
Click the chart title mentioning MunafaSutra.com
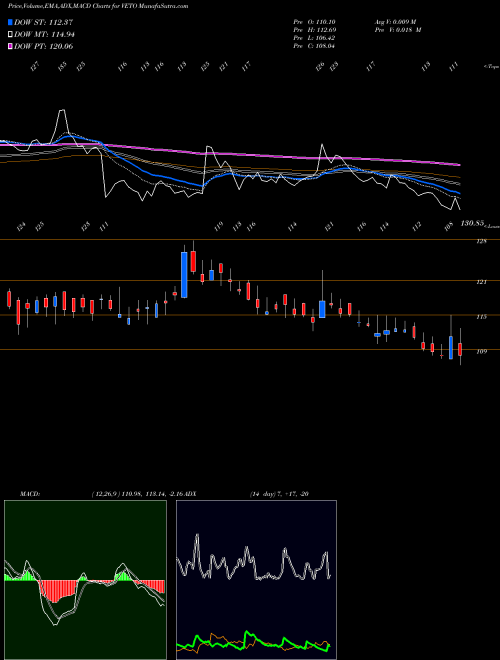[x=98, y=6]
